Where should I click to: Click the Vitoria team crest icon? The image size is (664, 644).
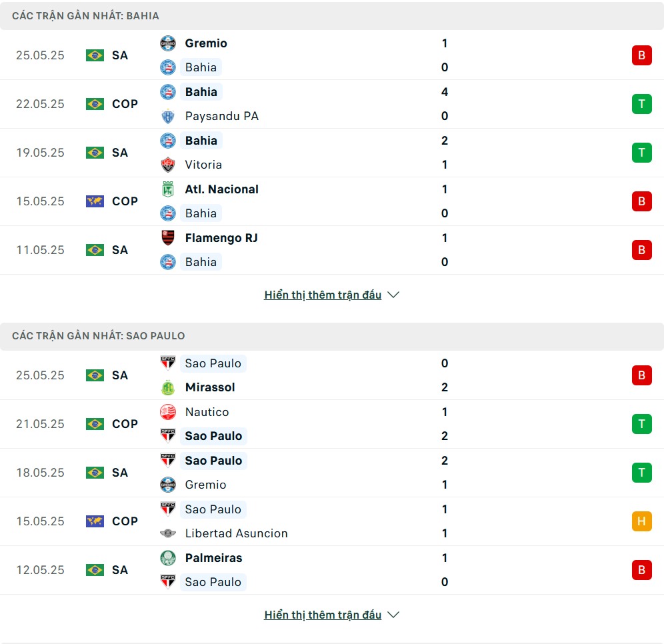coord(168,165)
